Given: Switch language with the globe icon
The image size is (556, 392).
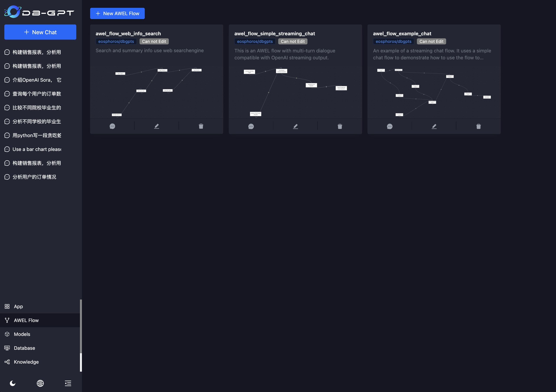Looking at the screenshot, I should point(40,383).
